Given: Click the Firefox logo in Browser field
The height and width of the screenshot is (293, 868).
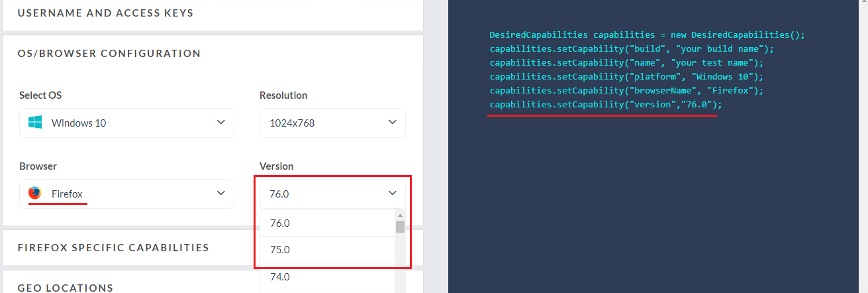Looking at the screenshot, I should [x=35, y=193].
